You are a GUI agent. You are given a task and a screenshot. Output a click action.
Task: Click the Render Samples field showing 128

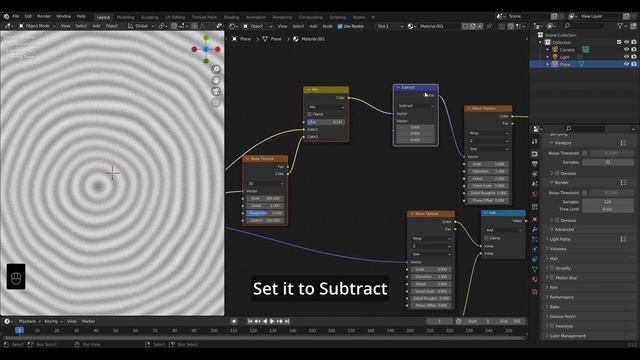607,202
